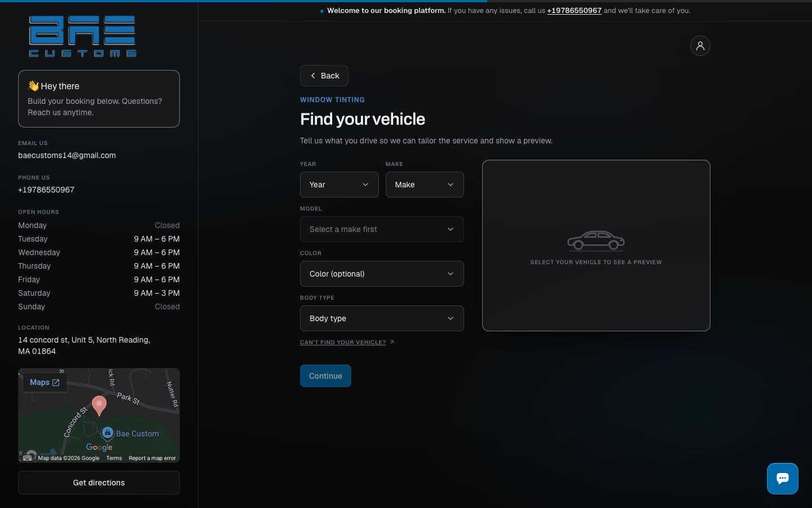Click the sidebar phone number +19786550967
Image resolution: width=812 pixels, height=508 pixels.
coord(46,190)
